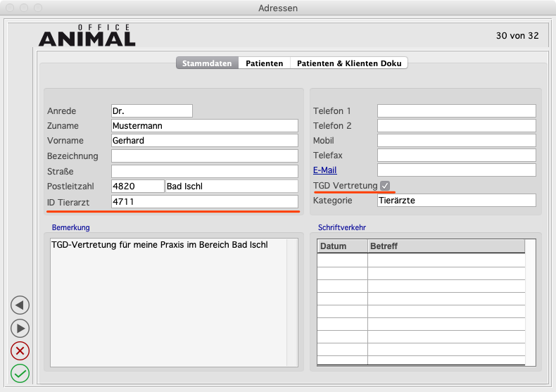Click the empty Straße input field
The height and width of the screenshot is (392, 556).
204,171
